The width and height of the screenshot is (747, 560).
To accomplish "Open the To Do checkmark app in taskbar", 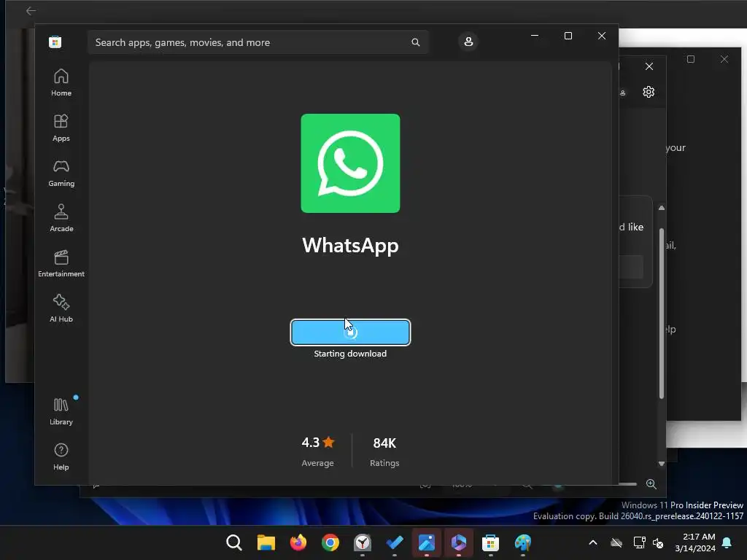I will click(x=395, y=542).
